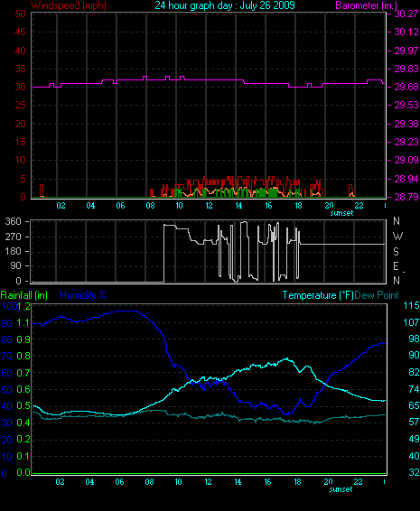This screenshot has height=511, width=420.
Task: Click the 50 mph windspeed scale value
Action: click(x=20, y=14)
